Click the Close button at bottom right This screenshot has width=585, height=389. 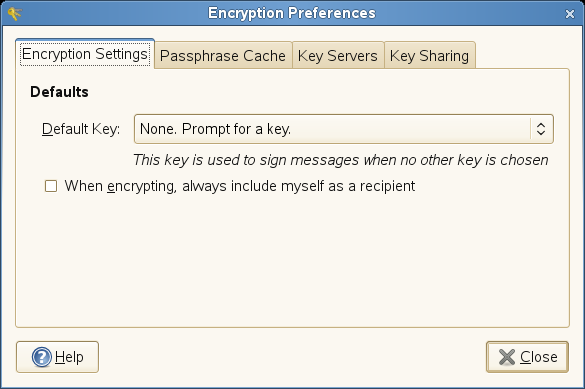[x=527, y=357]
